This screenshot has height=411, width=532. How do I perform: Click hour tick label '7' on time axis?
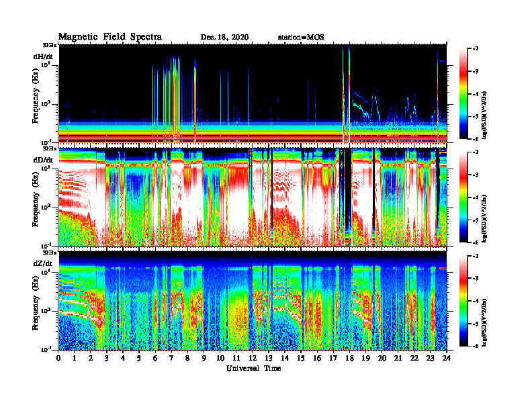(x=172, y=359)
